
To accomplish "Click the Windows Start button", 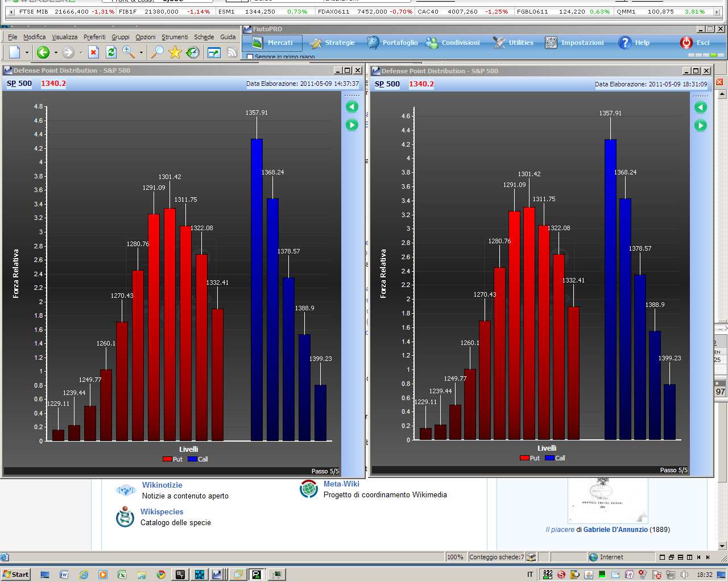I will click(x=16, y=574).
